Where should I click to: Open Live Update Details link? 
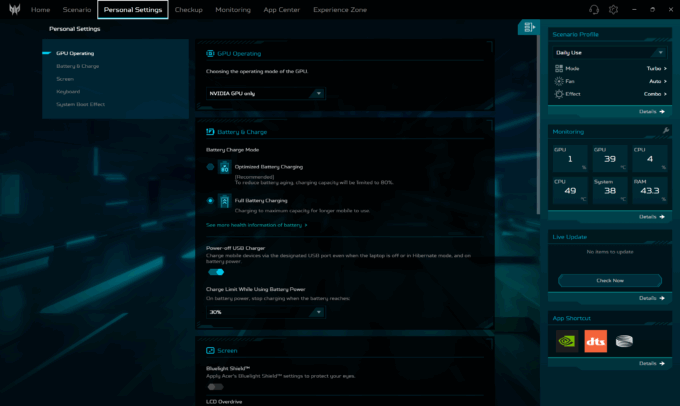point(652,298)
